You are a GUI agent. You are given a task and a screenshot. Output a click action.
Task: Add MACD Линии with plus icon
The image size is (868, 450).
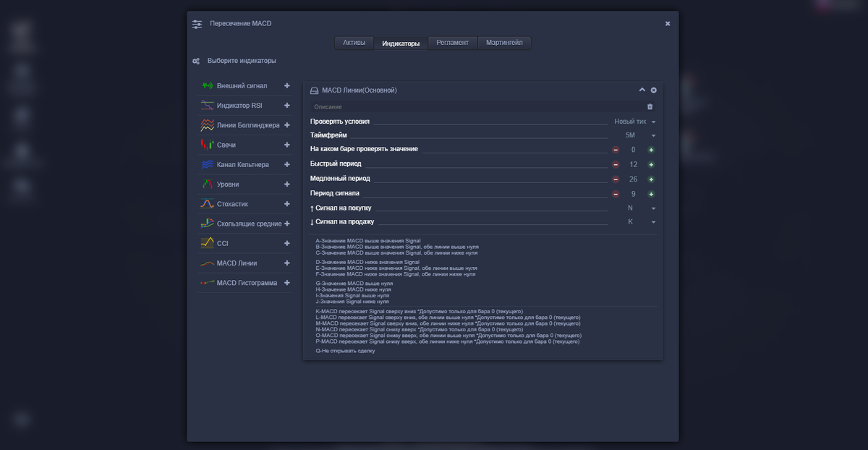(287, 263)
